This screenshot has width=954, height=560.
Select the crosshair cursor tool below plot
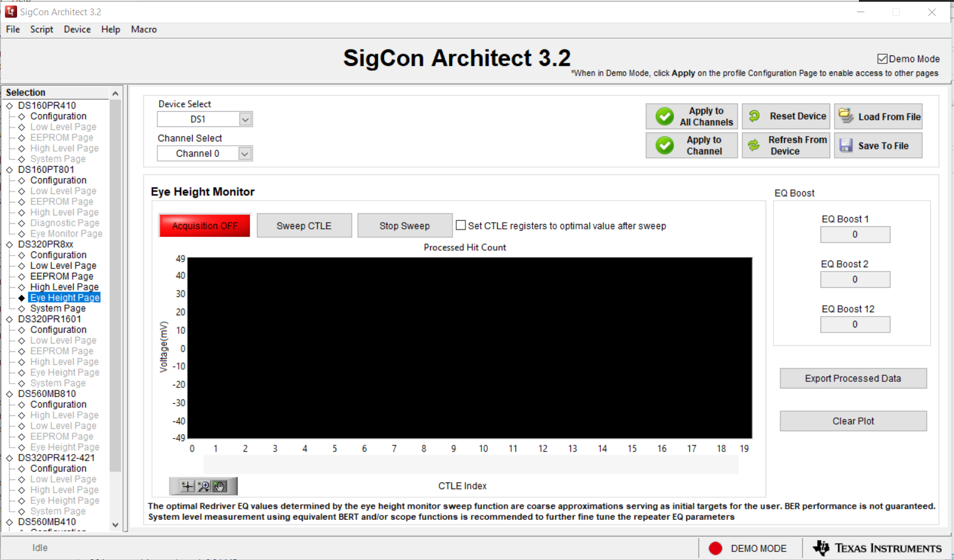(188, 486)
